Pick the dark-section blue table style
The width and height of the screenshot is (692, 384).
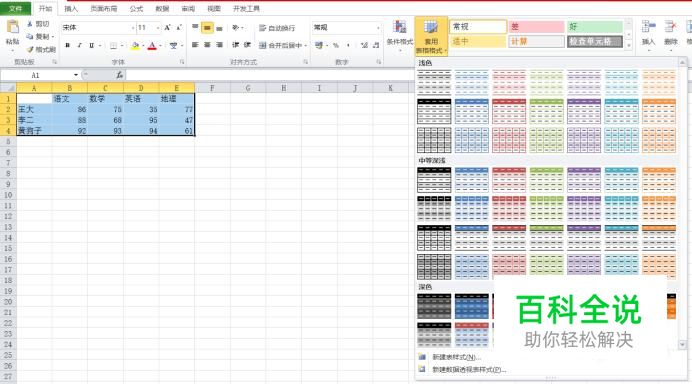(472, 306)
